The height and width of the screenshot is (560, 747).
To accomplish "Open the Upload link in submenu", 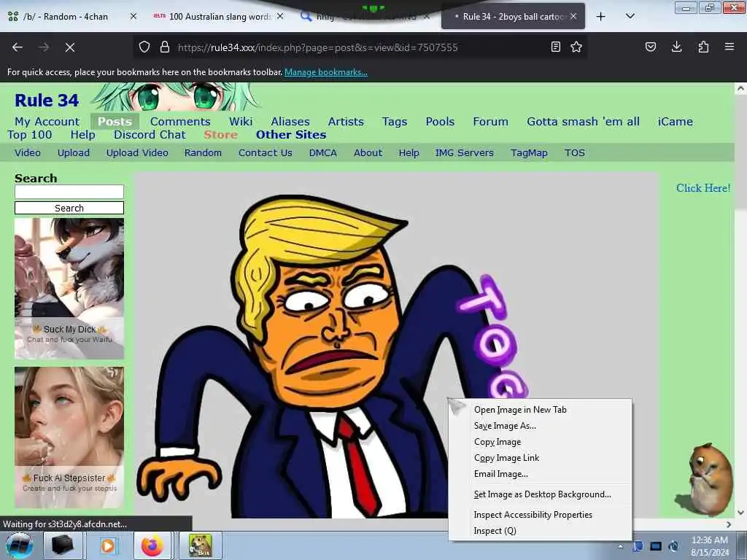I will click(x=74, y=153).
